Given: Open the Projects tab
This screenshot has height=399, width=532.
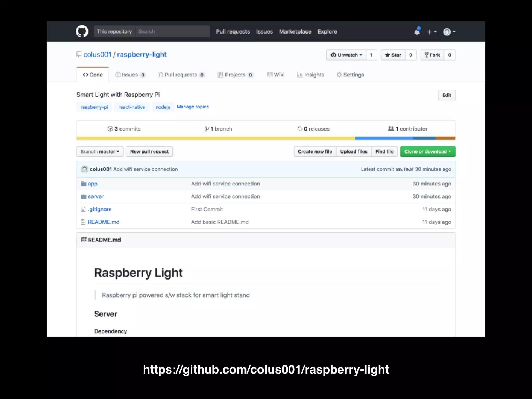Looking at the screenshot, I should click(x=235, y=75).
